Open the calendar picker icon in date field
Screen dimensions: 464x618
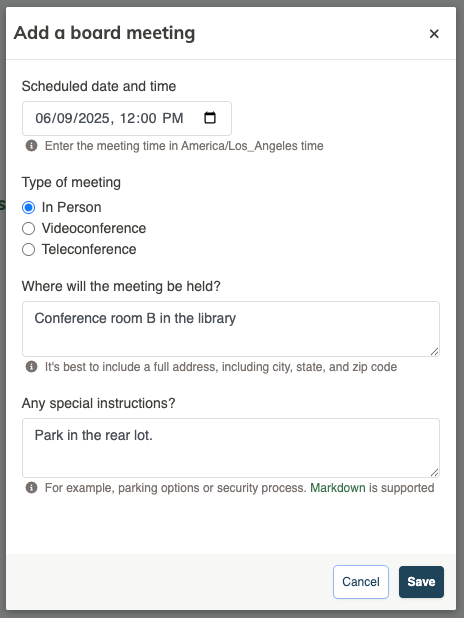[x=210, y=117]
